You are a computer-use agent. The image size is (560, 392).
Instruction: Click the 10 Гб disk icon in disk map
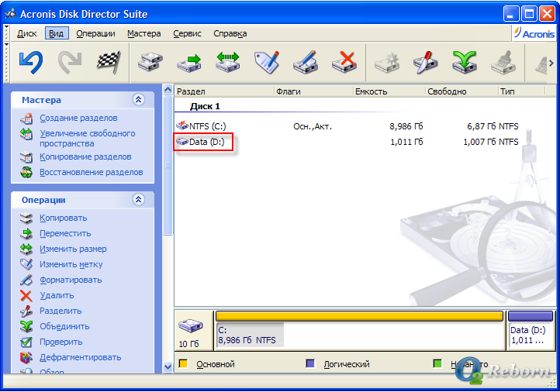click(190, 325)
